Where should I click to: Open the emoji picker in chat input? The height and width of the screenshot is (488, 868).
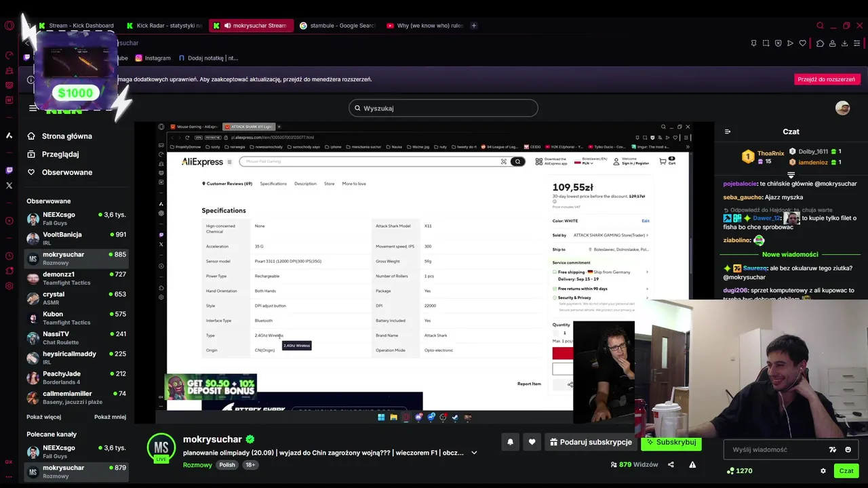pos(848,449)
